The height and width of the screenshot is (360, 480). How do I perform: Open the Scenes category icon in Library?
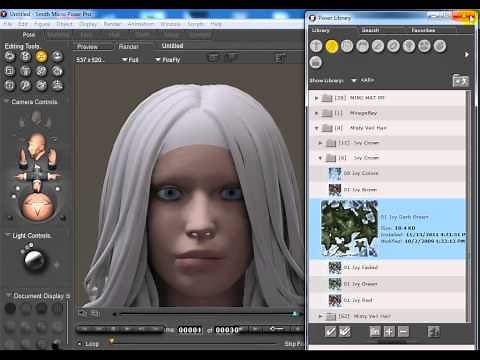click(316, 62)
